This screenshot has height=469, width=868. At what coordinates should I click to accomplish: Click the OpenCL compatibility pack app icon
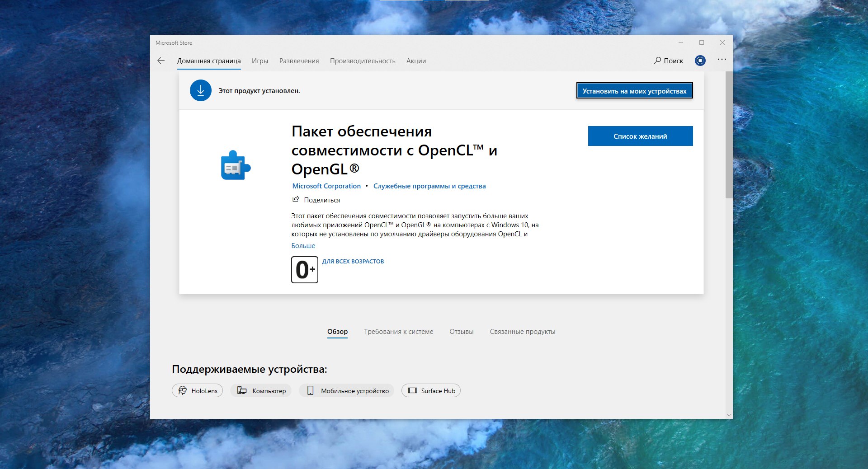point(236,165)
